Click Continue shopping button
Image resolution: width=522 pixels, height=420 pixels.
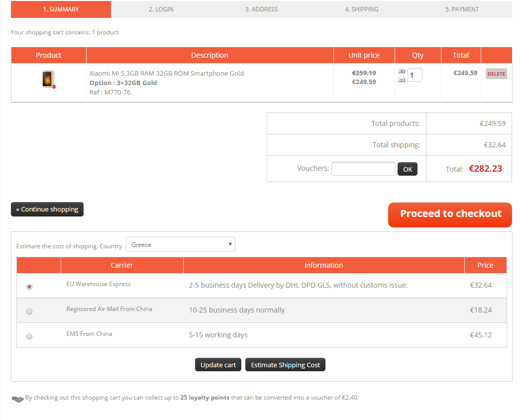tap(47, 210)
